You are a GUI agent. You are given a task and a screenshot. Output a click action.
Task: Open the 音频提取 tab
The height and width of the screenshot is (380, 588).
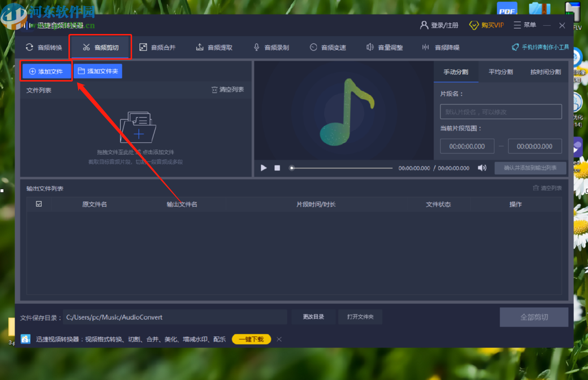pyautogui.click(x=214, y=48)
